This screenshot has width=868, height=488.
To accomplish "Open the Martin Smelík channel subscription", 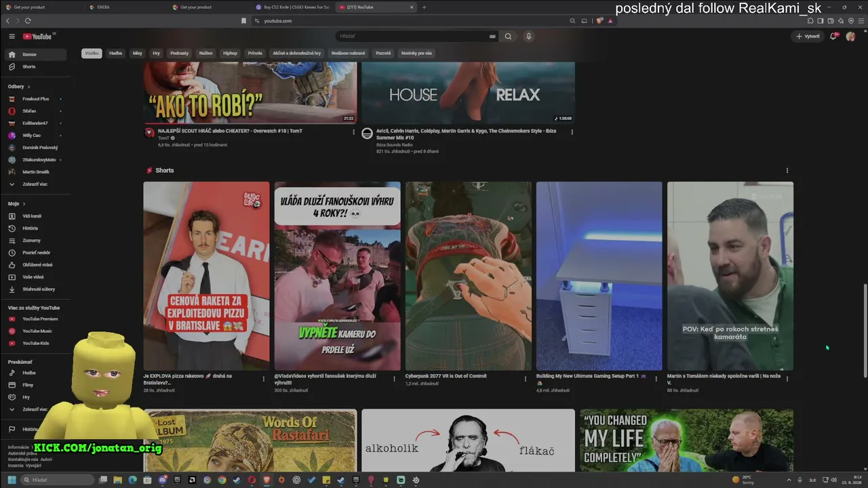I will point(35,172).
